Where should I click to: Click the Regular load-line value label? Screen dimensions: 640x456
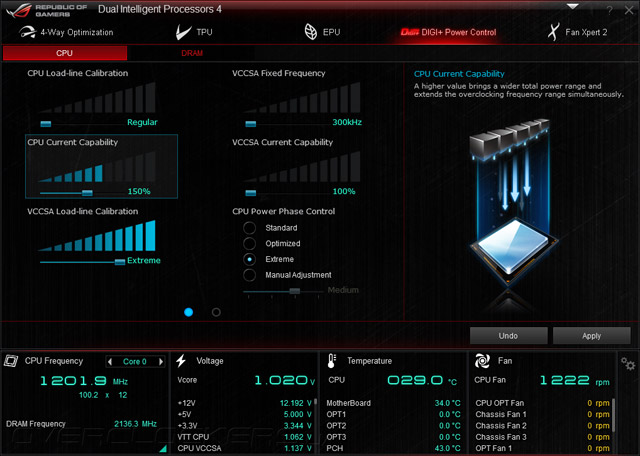(142, 122)
